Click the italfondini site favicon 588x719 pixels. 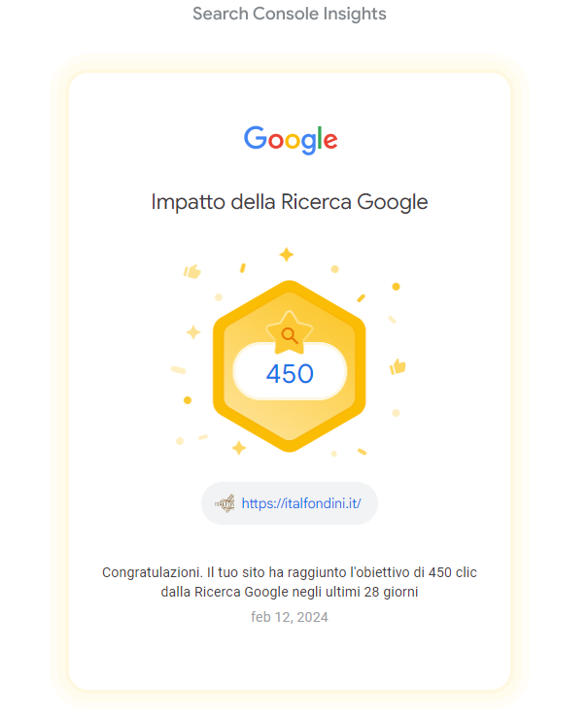(225, 503)
